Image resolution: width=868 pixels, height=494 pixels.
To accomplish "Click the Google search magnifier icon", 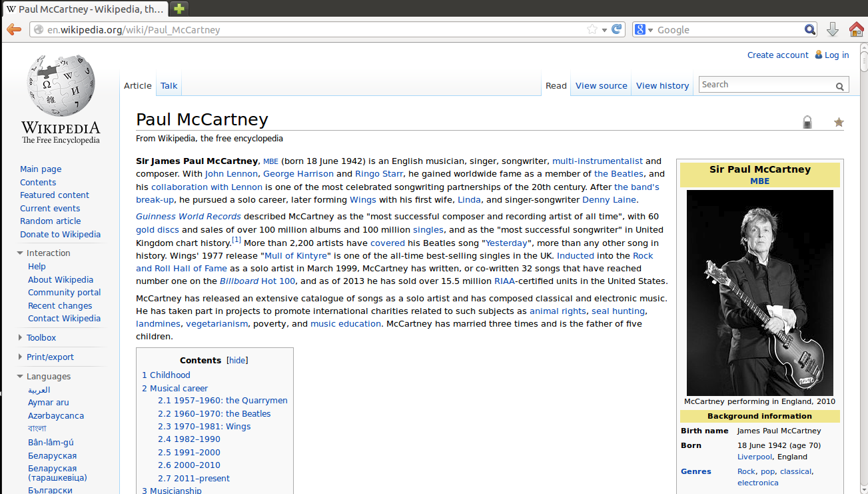I will [x=810, y=29].
